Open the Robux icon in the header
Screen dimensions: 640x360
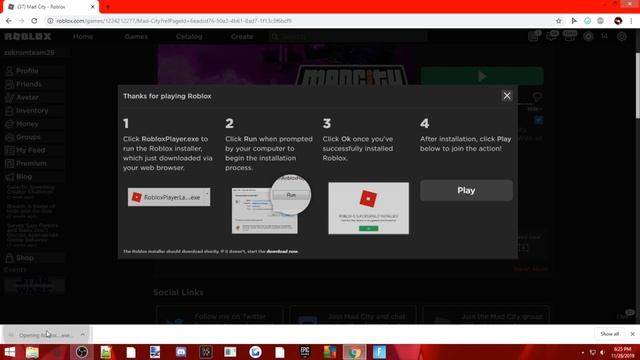pos(588,36)
